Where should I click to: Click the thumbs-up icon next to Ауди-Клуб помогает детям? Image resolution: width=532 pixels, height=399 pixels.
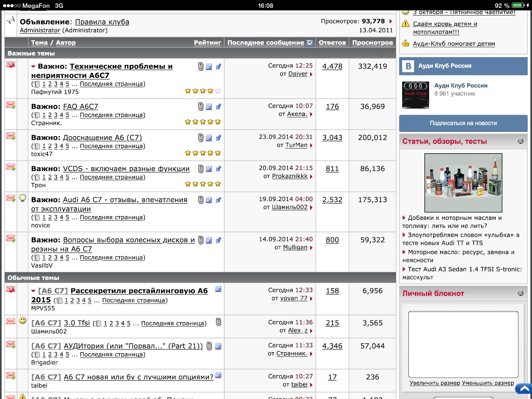click(x=405, y=44)
